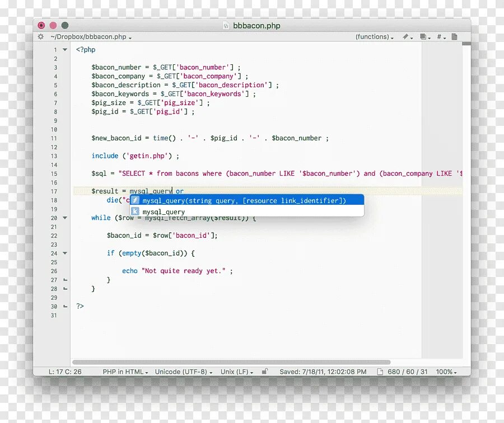
Task: Click 'bacon_keywords' string on line 6
Action: [x=216, y=94]
